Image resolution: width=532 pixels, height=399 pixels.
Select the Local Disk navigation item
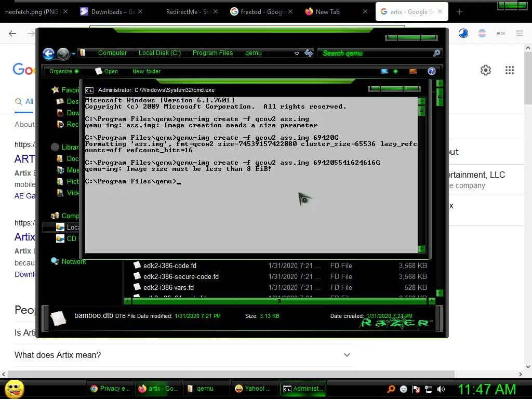tap(67, 227)
